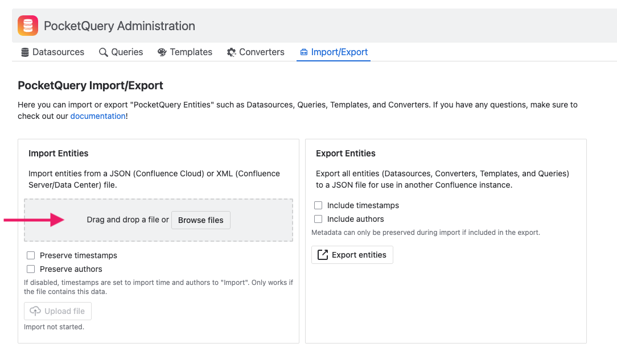Check Include timestamps option
The image size is (617, 364).
pyautogui.click(x=318, y=205)
